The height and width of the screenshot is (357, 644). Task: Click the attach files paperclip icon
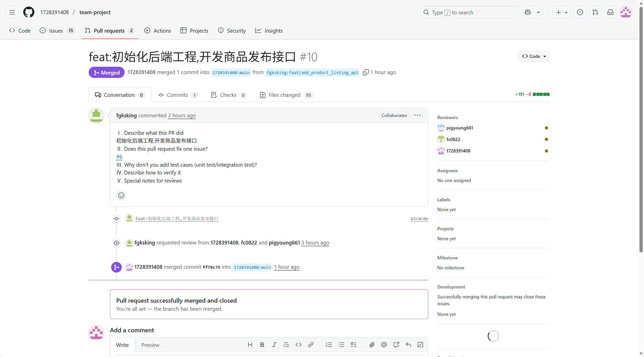(372, 345)
